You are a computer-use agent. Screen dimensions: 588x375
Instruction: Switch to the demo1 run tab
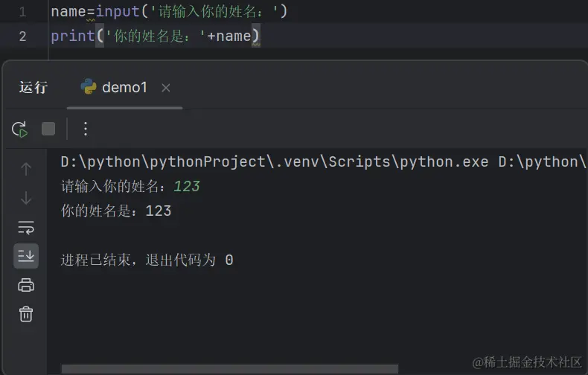pyautogui.click(x=124, y=88)
